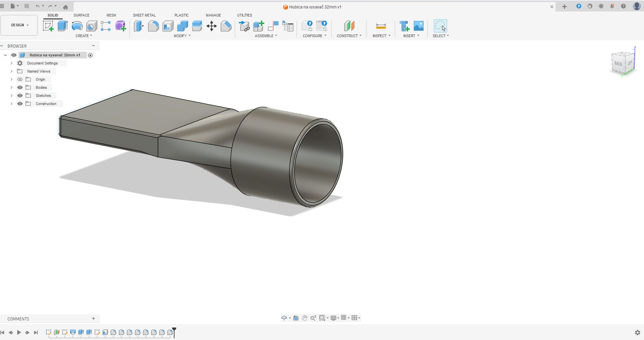Select the Revolve tool icon
644x340 pixels.
tap(77, 26)
